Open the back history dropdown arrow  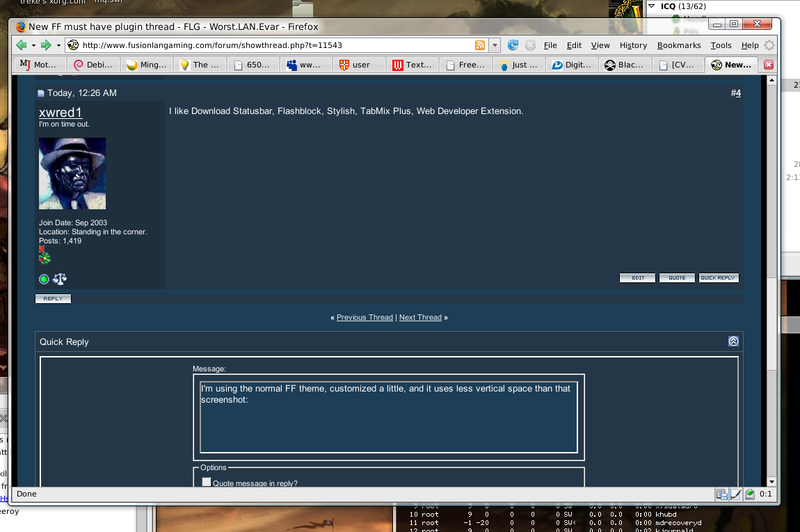(33, 45)
